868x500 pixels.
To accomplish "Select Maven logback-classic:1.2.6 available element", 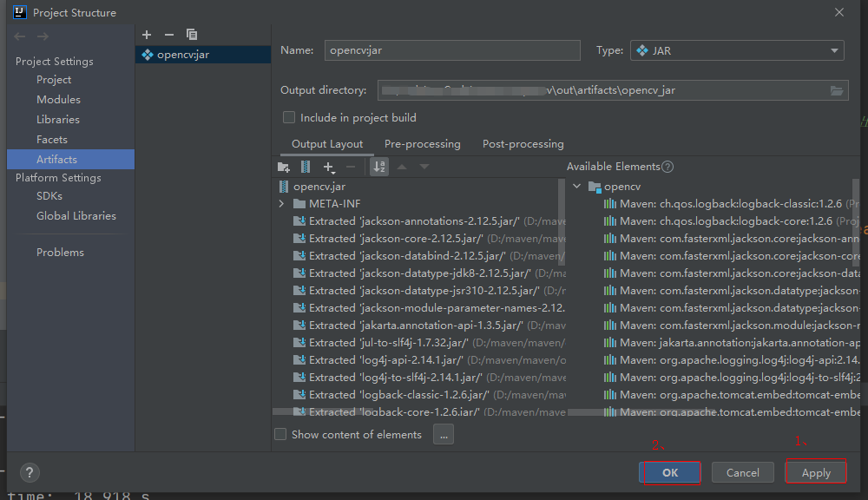I will (731, 204).
